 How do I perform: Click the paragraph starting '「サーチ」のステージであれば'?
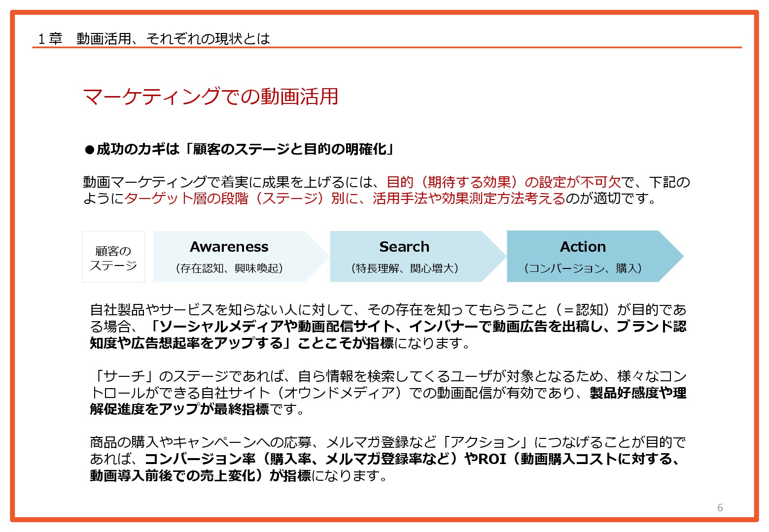click(388, 393)
